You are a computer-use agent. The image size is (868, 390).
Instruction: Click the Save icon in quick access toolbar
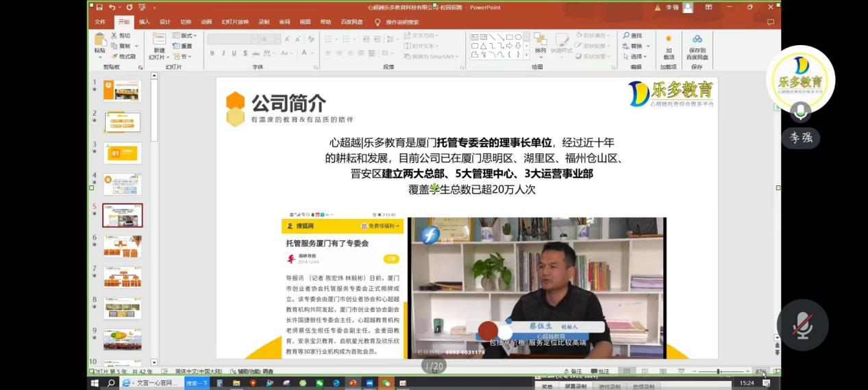[99, 8]
